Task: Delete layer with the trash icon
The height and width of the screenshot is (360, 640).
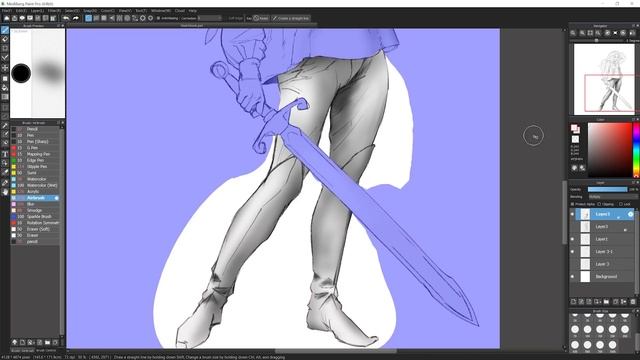Action: (x=633, y=302)
